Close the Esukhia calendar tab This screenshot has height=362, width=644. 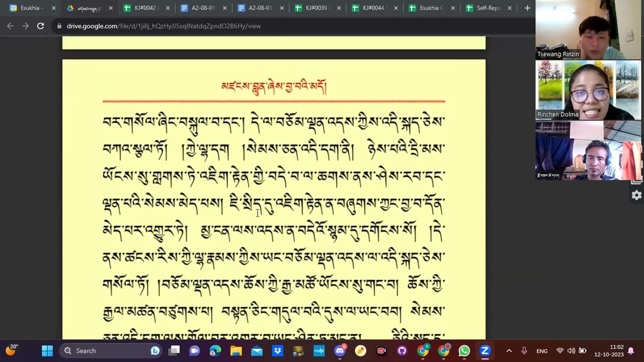54,8
